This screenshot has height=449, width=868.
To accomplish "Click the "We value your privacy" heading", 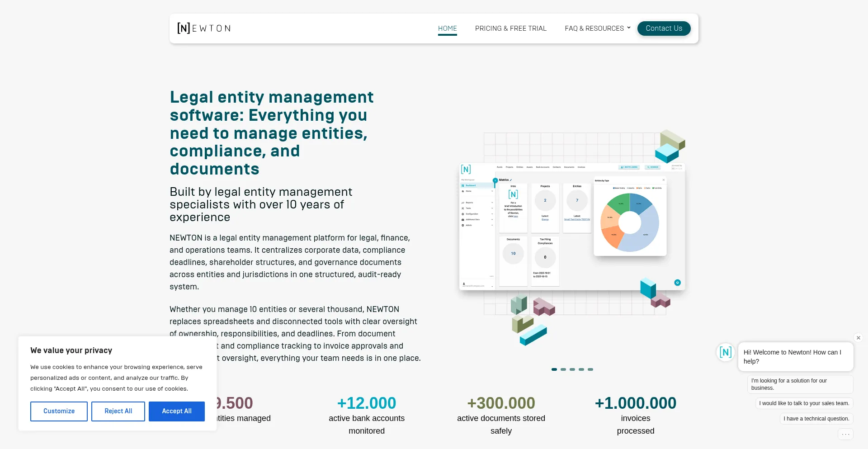I will pos(71,350).
